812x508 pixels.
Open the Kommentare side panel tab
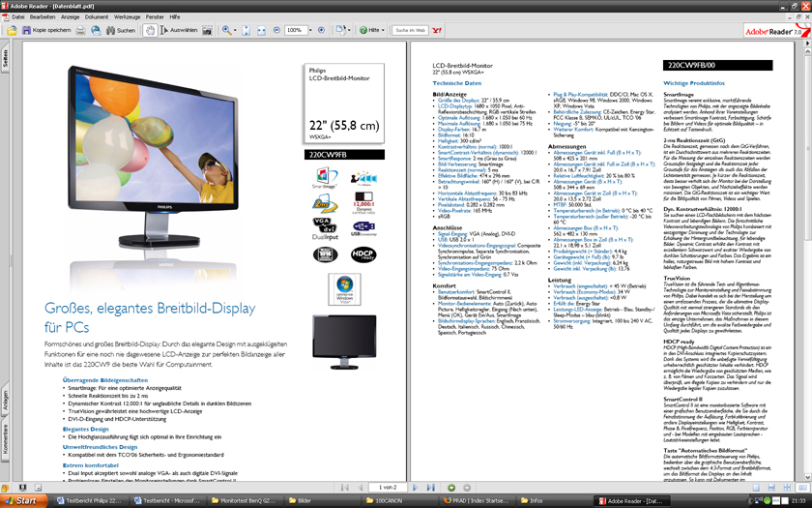(5, 439)
